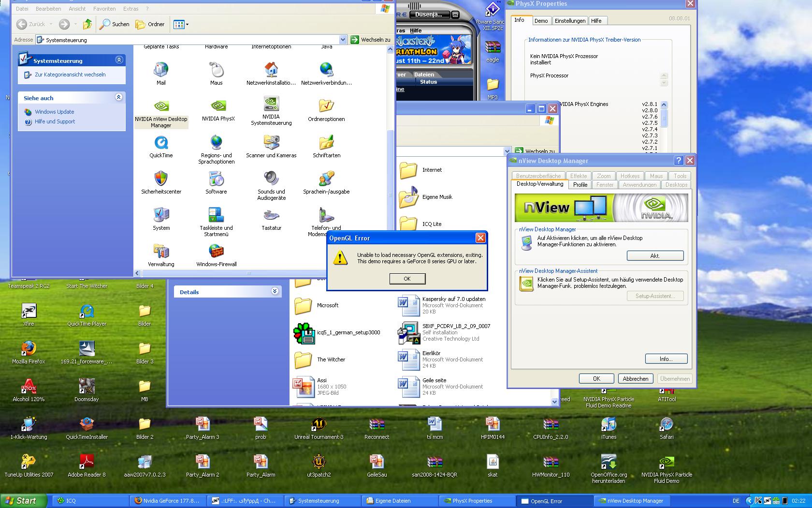Select the Schriftarten icon

(326, 147)
